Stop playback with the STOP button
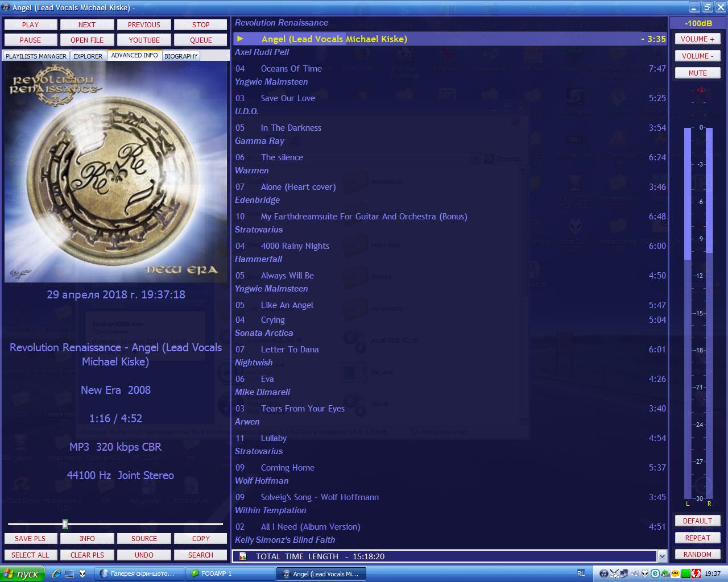This screenshot has height=582, width=728. point(201,24)
